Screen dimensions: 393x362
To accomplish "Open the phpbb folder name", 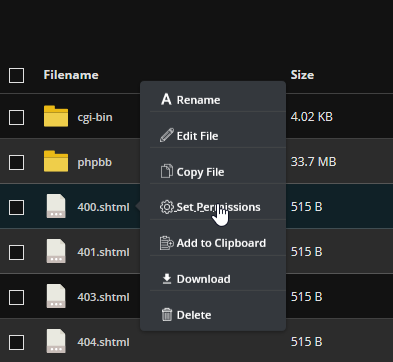I will tap(95, 162).
